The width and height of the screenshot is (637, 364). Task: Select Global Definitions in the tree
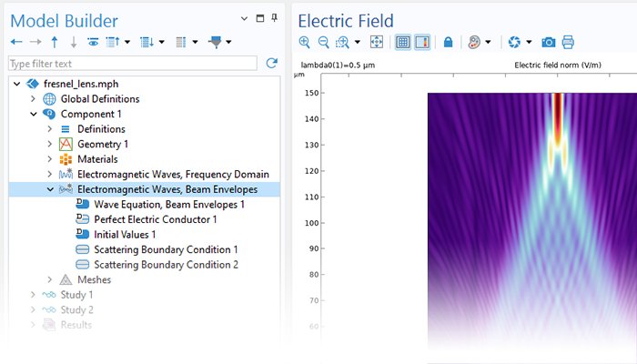100,98
